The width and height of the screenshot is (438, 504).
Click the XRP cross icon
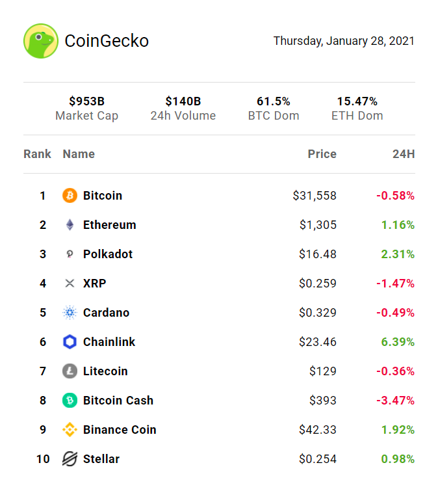tap(70, 284)
